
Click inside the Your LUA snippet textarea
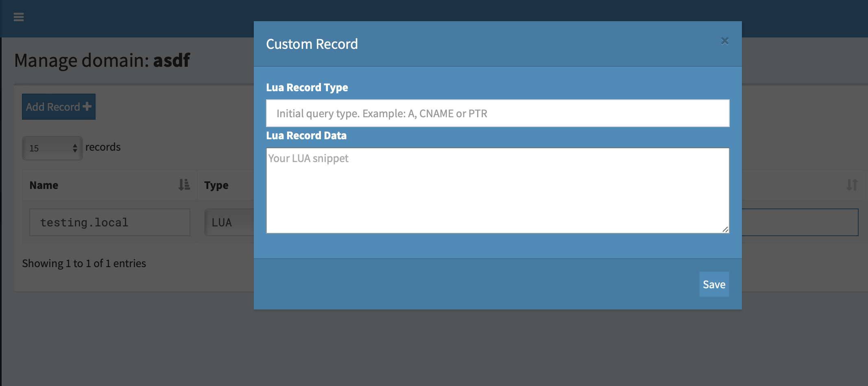point(497,191)
